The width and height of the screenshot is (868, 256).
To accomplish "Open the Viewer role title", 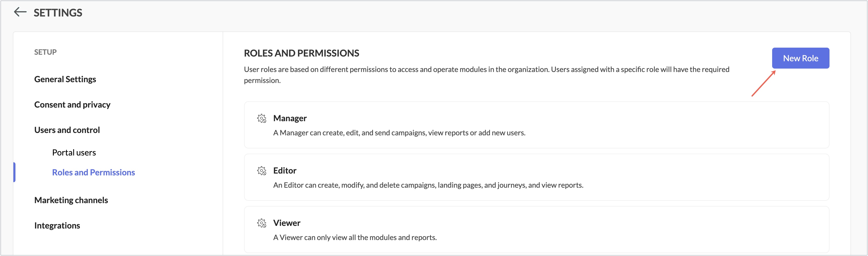I will (287, 223).
